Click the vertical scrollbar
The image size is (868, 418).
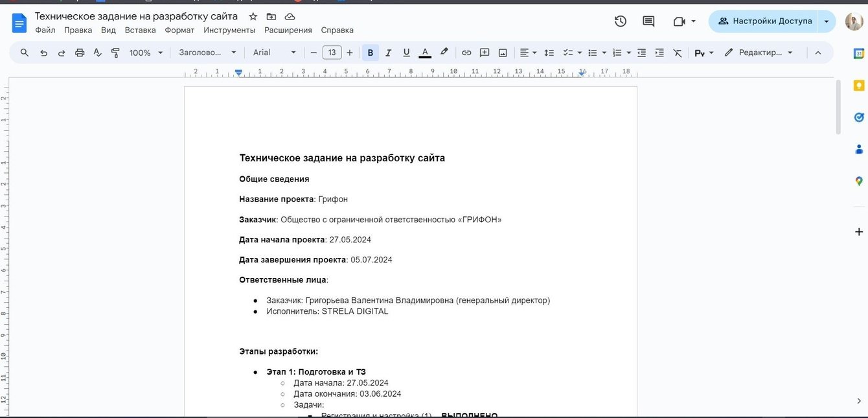point(838,107)
